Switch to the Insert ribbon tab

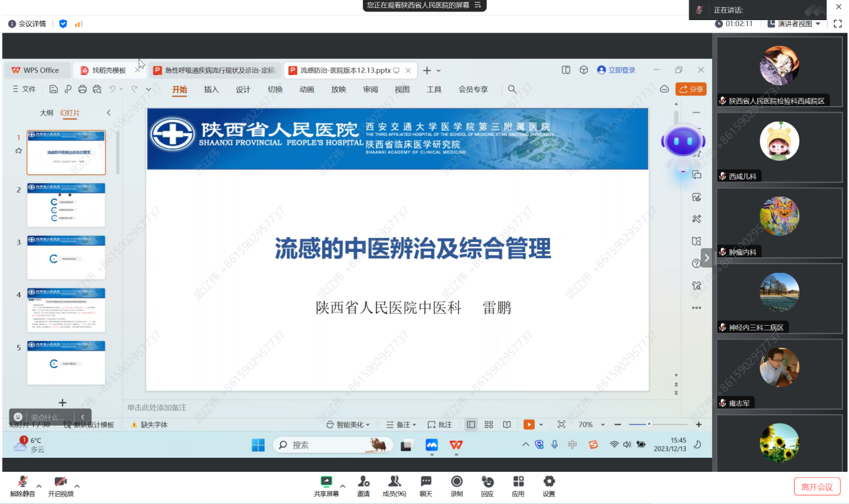[211, 89]
